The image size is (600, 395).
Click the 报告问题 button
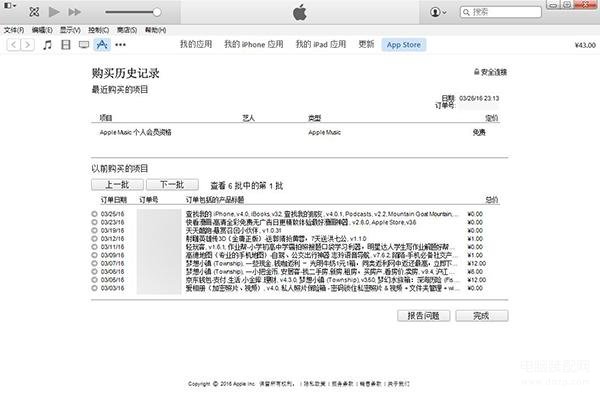(424, 316)
